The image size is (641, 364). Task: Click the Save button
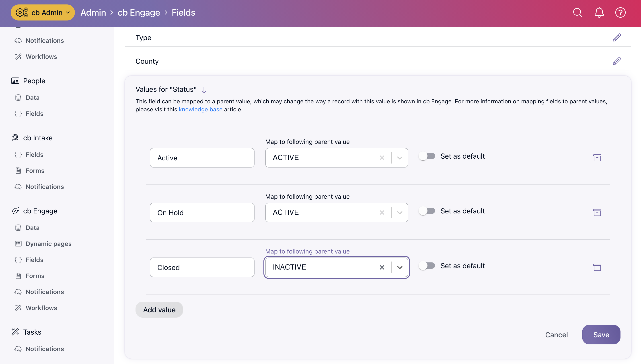pyautogui.click(x=601, y=335)
